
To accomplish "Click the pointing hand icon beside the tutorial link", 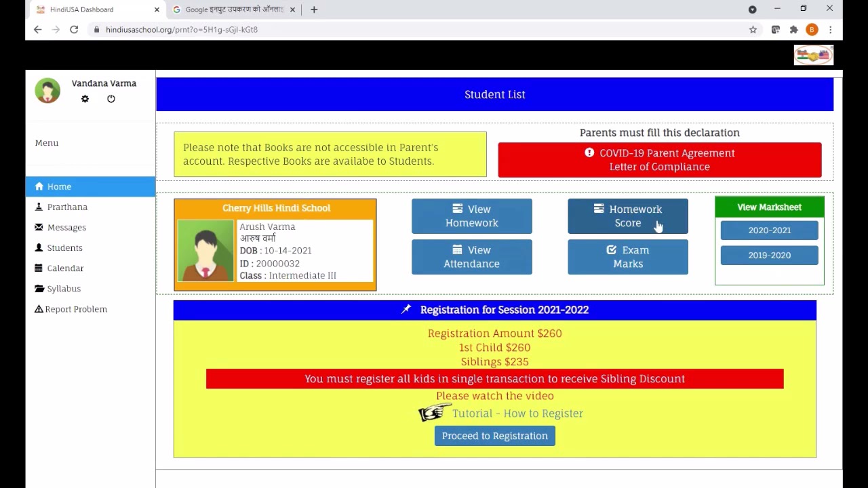I will coord(435,412).
